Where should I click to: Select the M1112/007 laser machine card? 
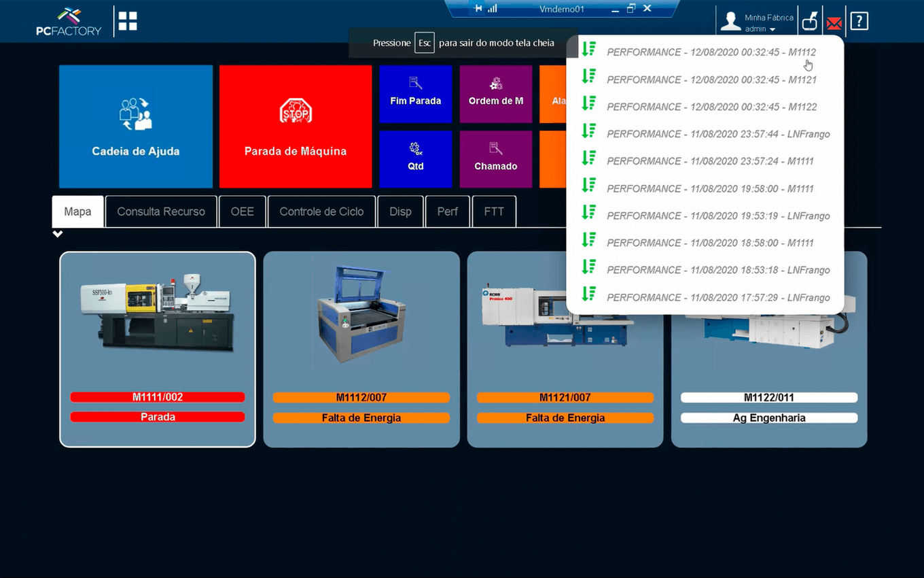click(x=361, y=350)
